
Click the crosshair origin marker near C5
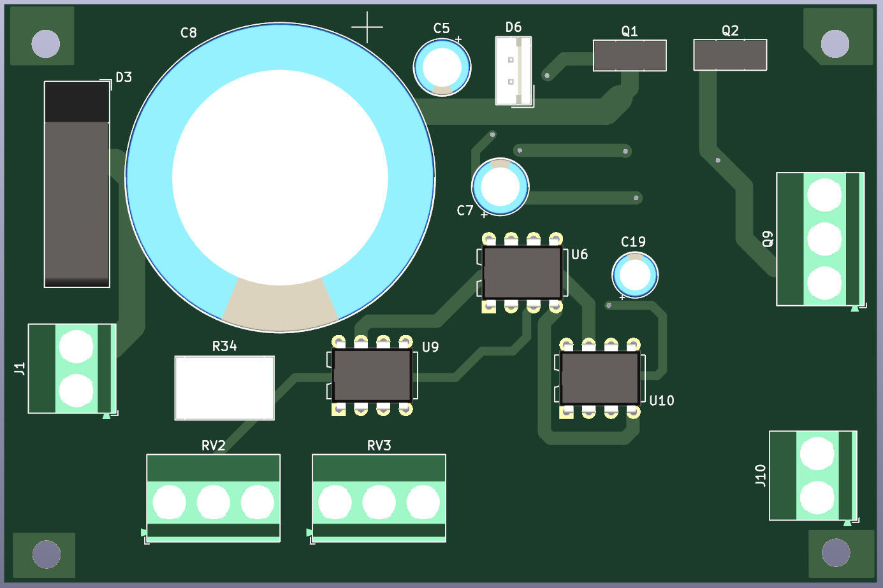pyautogui.click(x=367, y=27)
